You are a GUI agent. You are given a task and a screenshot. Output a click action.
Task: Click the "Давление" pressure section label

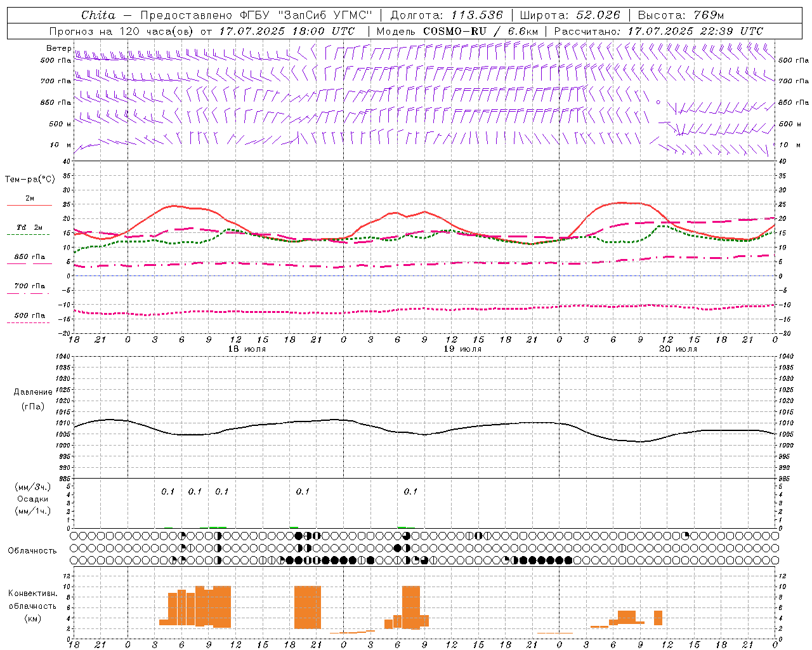coord(32,392)
